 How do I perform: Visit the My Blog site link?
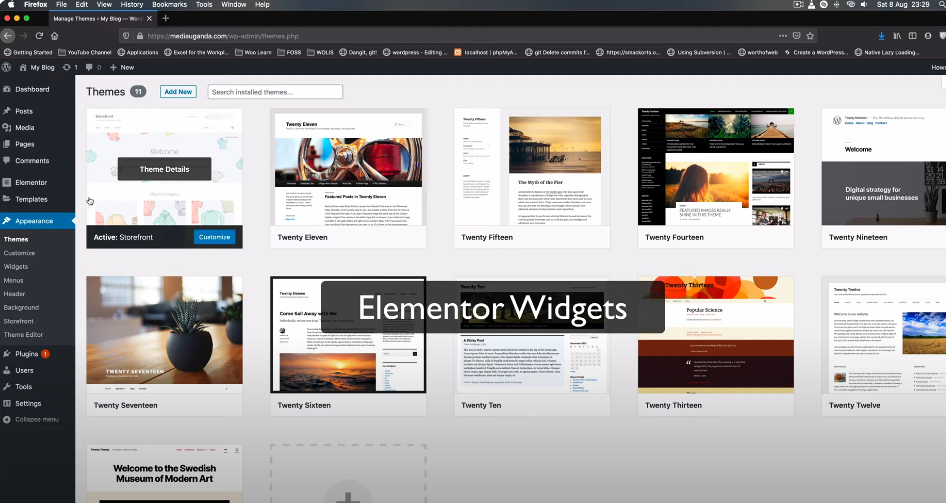[37, 68]
